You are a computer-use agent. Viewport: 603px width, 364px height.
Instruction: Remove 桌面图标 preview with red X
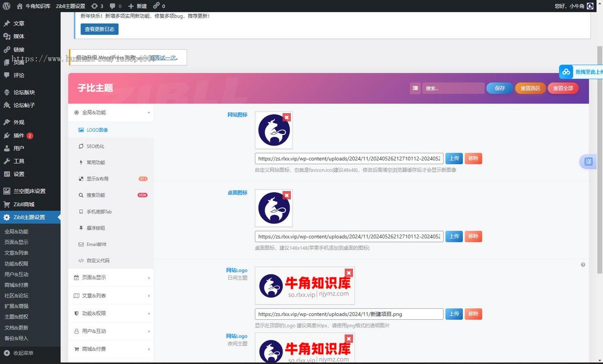pos(286,195)
